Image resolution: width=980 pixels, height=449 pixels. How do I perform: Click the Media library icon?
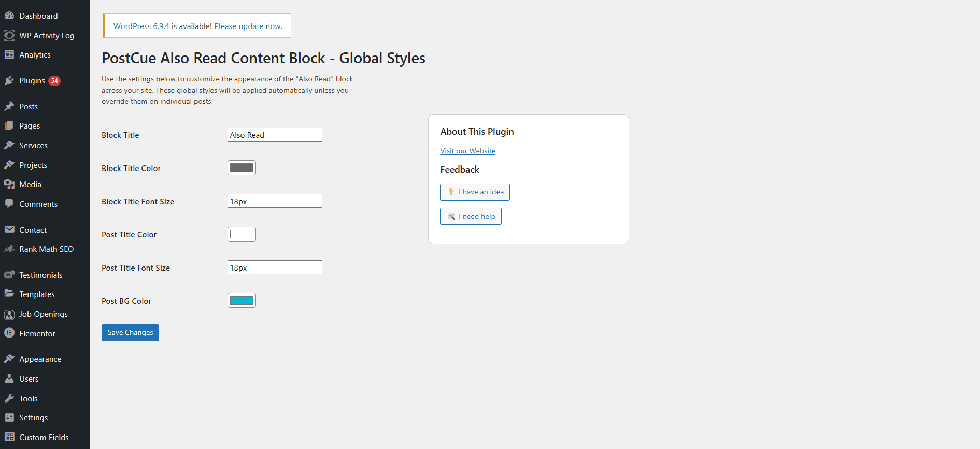coord(9,184)
